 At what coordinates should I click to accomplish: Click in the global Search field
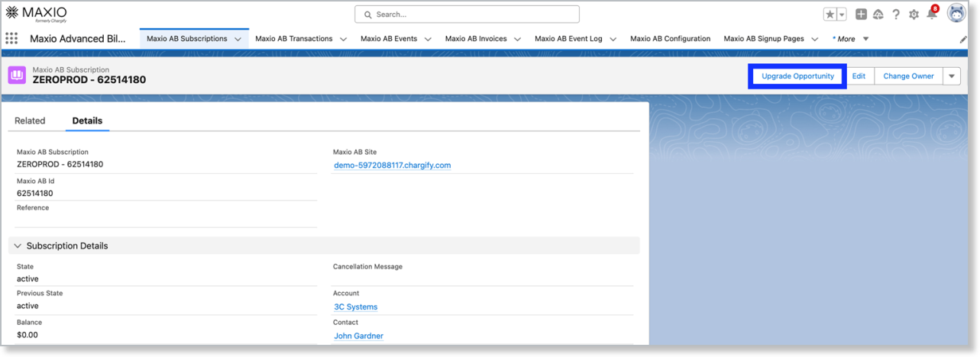467,14
